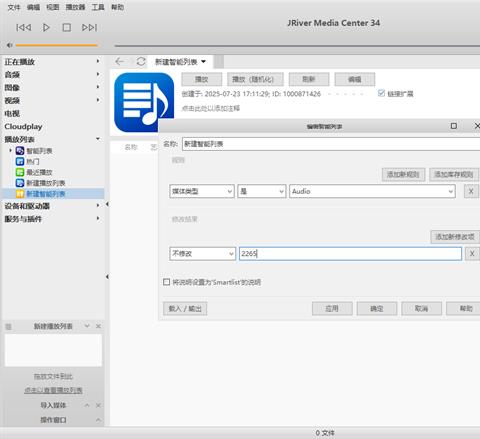
Task: Remove the 媒体类型 rule with X
Action: [471, 191]
